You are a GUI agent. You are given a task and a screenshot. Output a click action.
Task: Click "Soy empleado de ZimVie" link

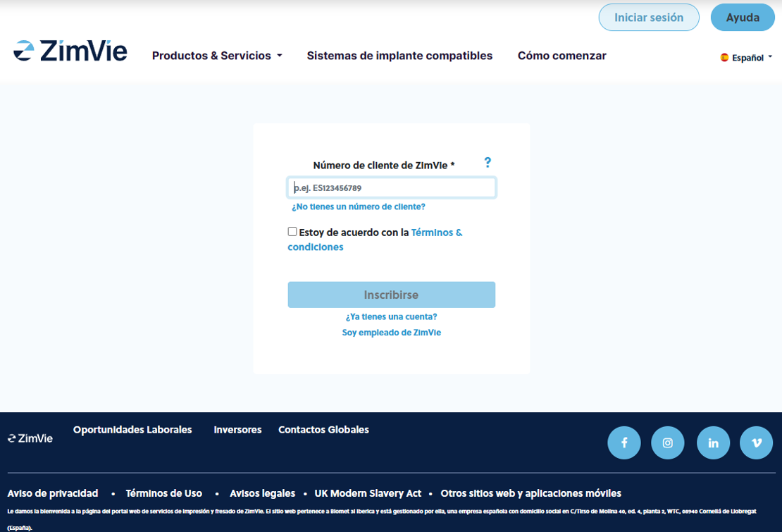coord(391,333)
